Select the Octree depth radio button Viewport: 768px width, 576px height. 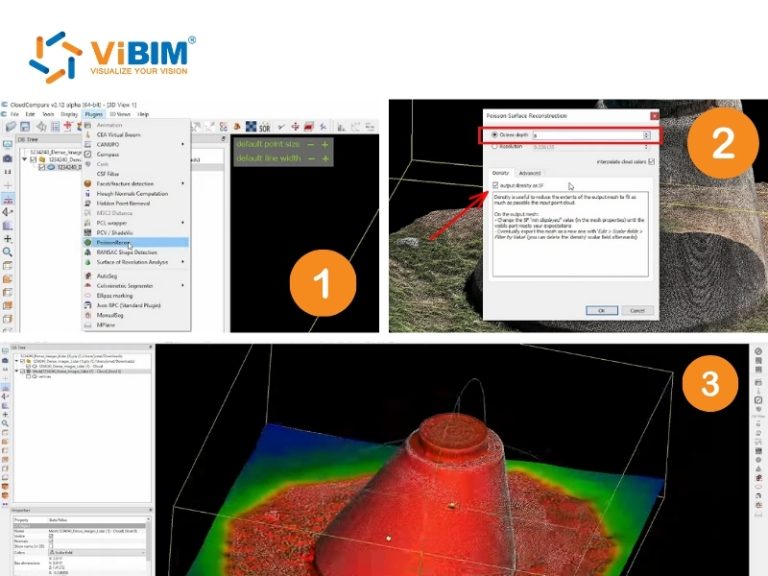494,135
